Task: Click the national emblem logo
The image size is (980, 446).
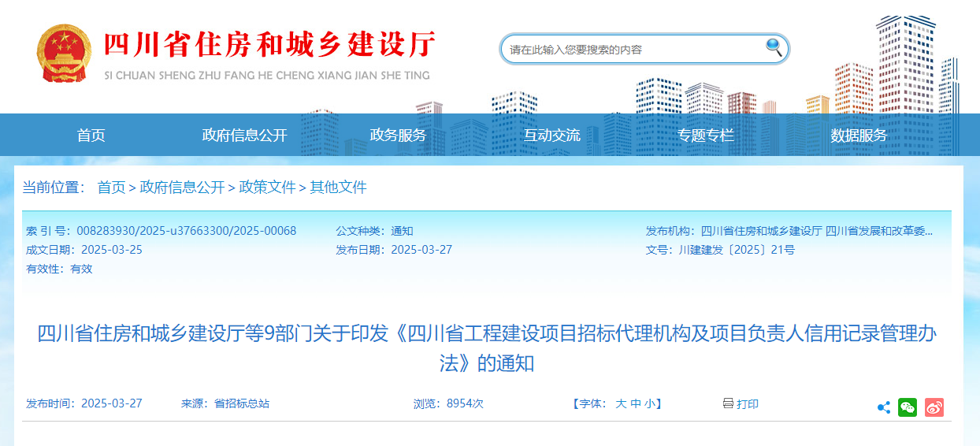Action: click(x=65, y=53)
